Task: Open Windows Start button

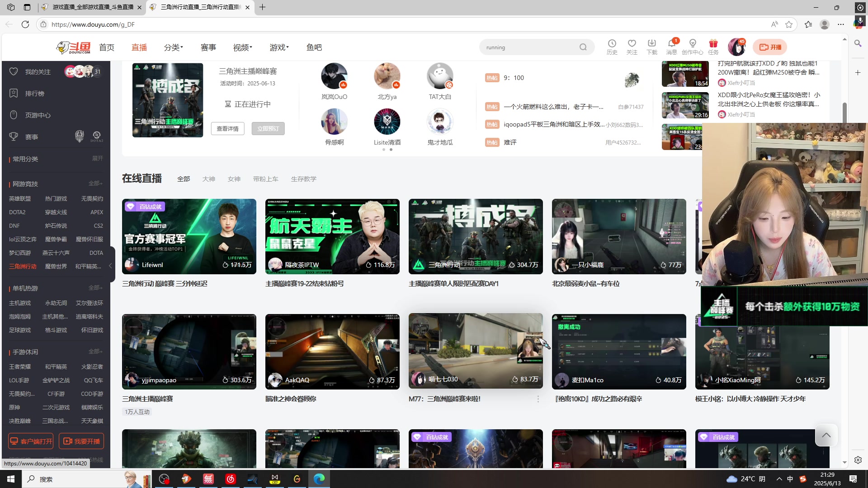Action: (10, 479)
